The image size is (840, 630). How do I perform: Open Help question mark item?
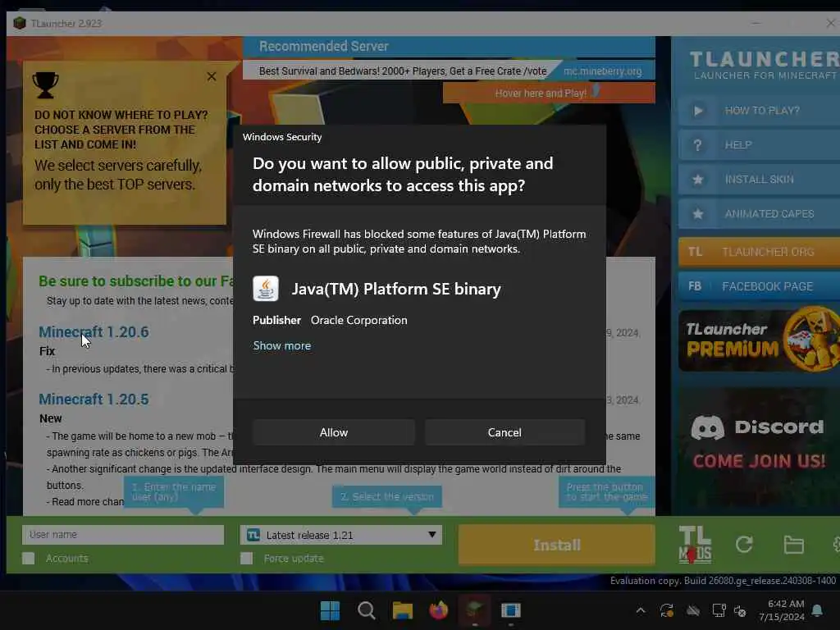pyautogui.click(x=759, y=145)
